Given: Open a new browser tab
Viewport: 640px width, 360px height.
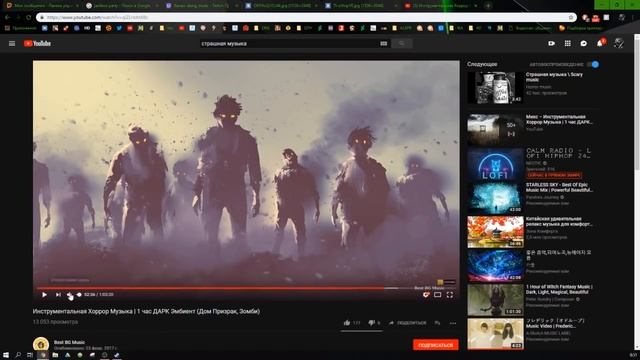Looking at the screenshot, I should [488, 6].
